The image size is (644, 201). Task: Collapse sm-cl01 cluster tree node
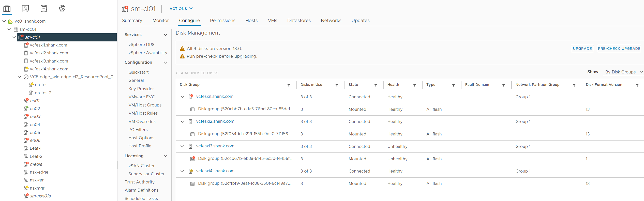click(x=14, y=37)
